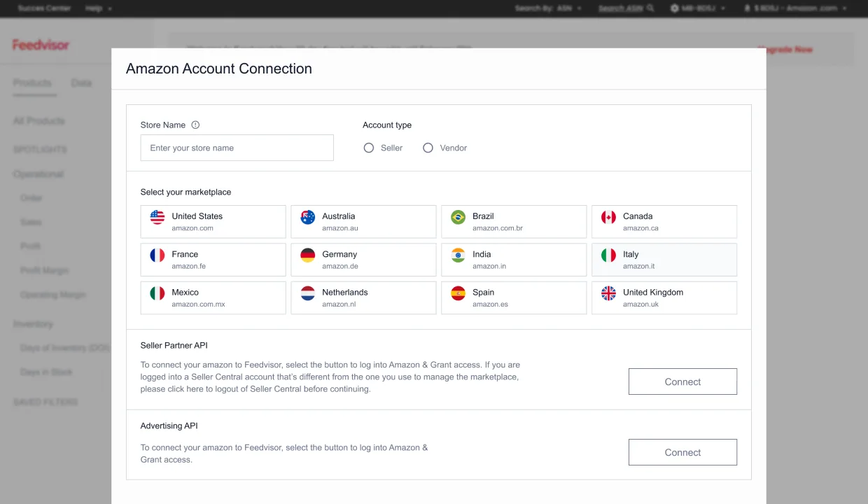This screenshot has height=504, width=868.
Task: Open Profit Margin in the sidebar
Action: pyautogui.click(x=44, y=270)
